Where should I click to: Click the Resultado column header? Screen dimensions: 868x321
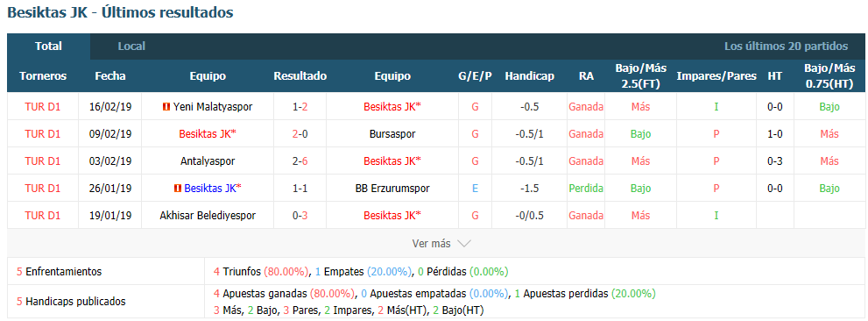tap(300, 76)
